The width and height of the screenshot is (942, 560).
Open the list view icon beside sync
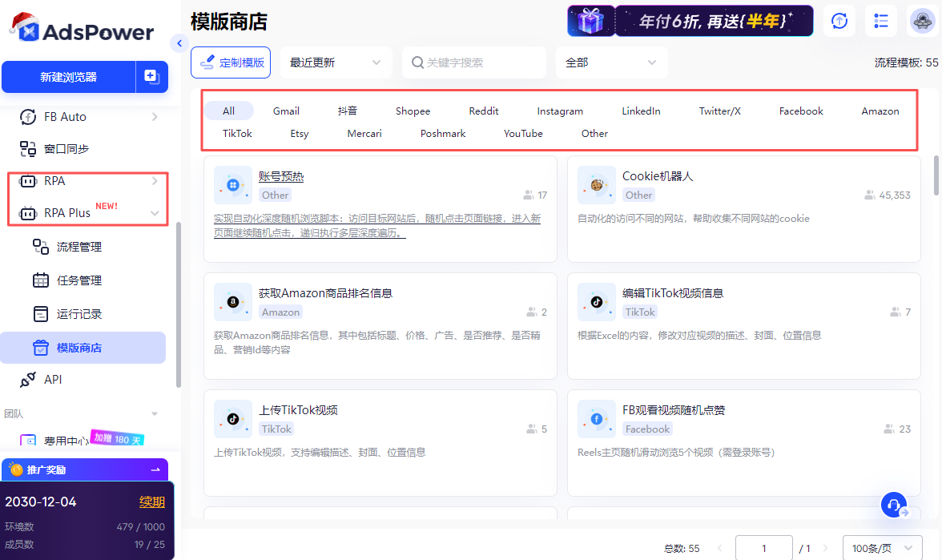(x=880, y=21)
